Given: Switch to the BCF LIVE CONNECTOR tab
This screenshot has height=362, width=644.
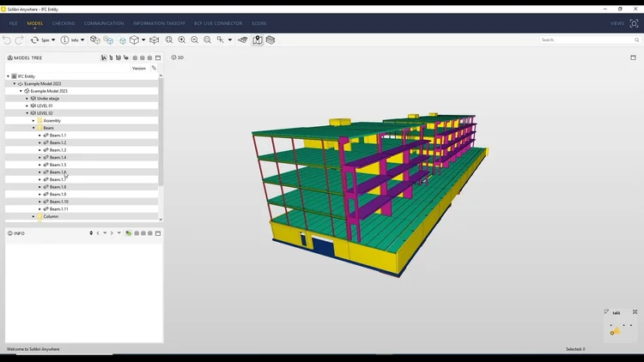Looking at the screenshot, I should [218, 23].
